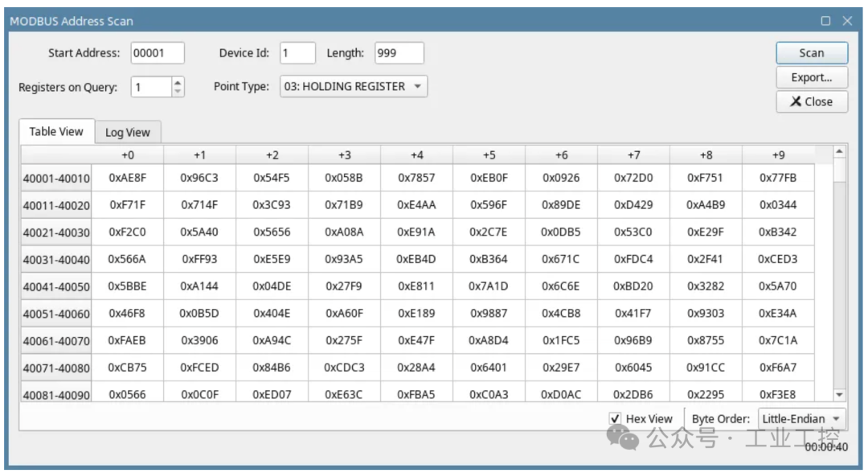
Task: Select cell 0x0566
Action: pyautogui.click(x=127, y=393)
